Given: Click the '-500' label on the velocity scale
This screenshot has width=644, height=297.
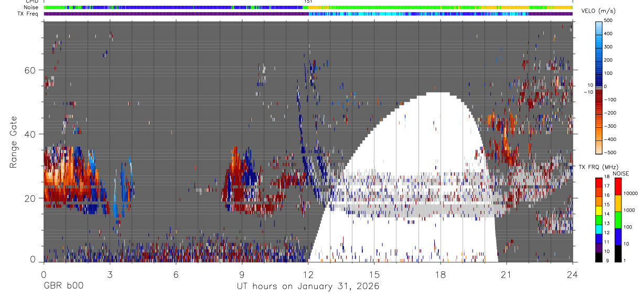Looking at the screenshot, I should [x=611, y=153].
